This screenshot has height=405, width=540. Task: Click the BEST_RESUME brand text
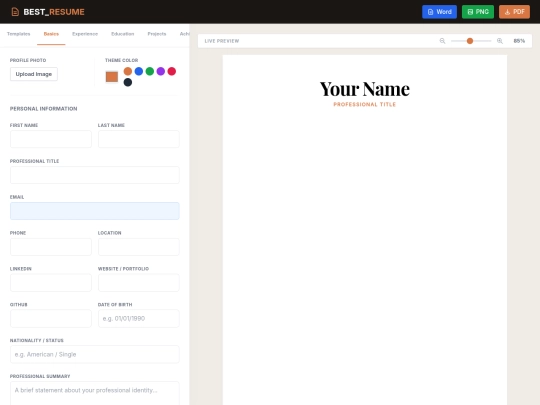(x=54, y=12)
